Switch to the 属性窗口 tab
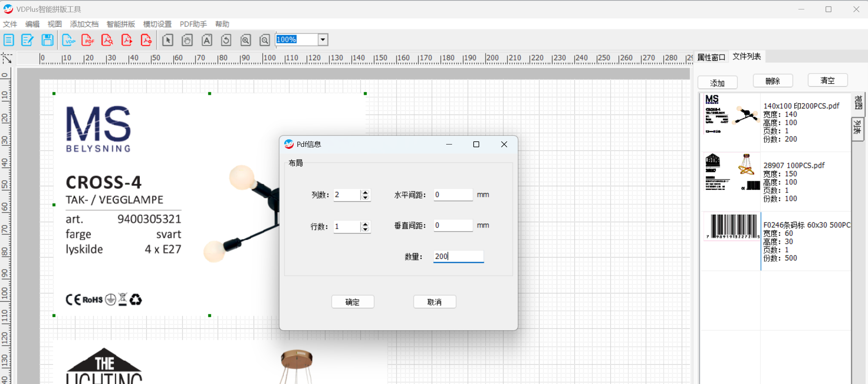Screen dimensions: 868x384 [x=711, y=57]
